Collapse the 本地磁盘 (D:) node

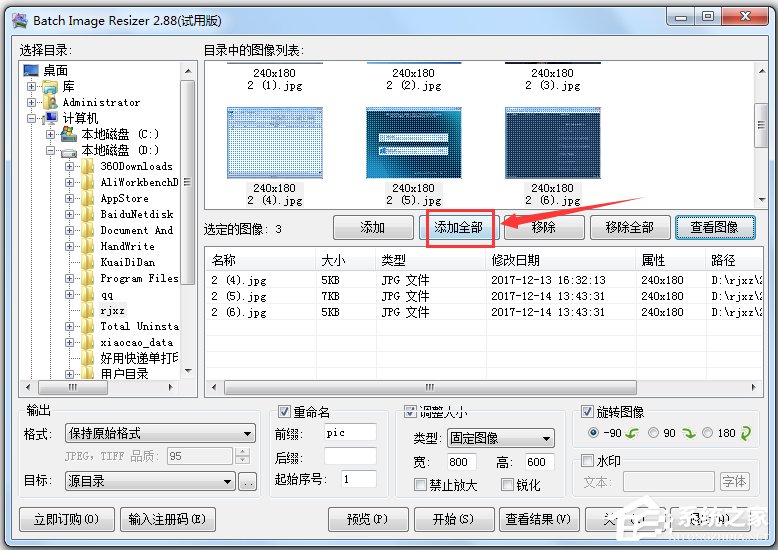tap(50, 150)
